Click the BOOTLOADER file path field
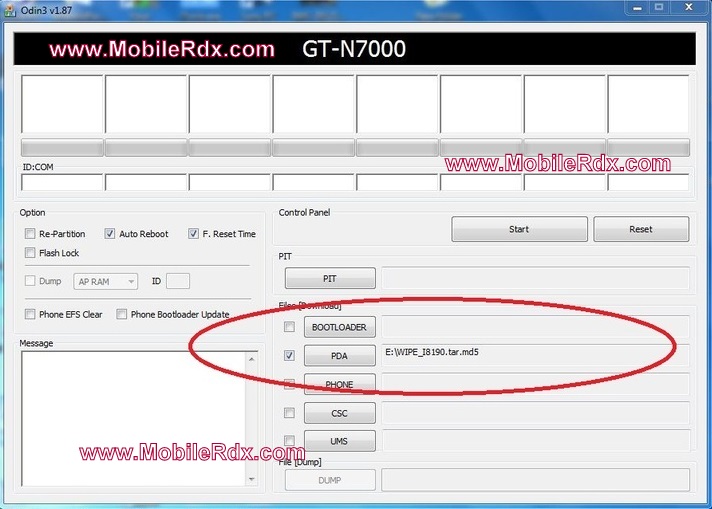This screenshot has height=509, width=712. pos(535,327)
